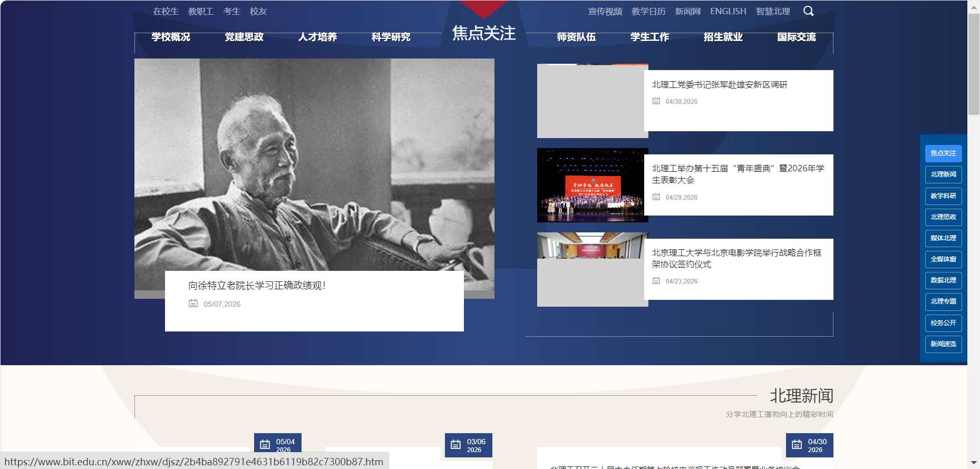The width and height of the screenshot is (980, 469).
Task: Click calendar icon beside 05/07,2026 date
Action: point(193,304)
